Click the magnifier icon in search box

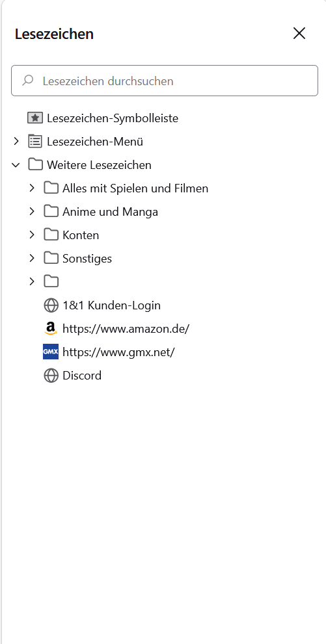click(x=28, y=80)
